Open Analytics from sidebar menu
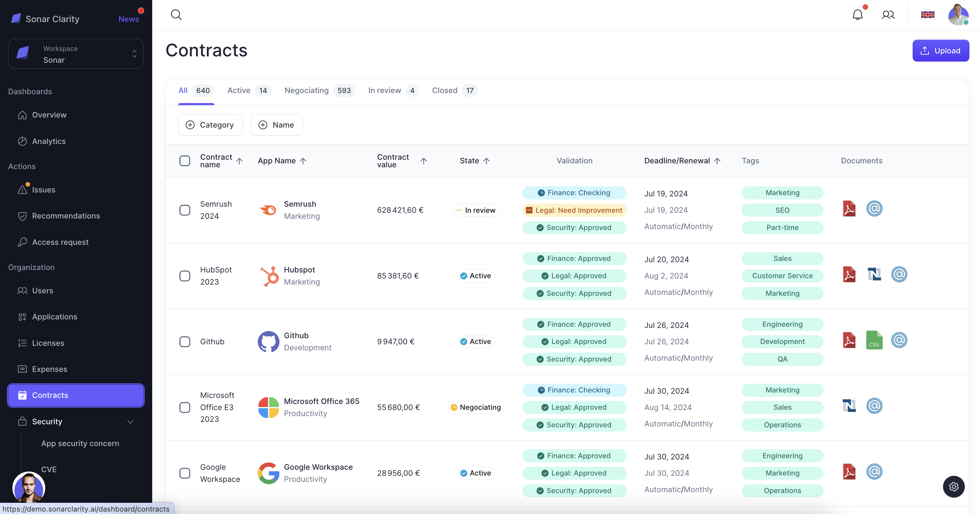Screen dimensions: 980x514 tap(49, 141)
